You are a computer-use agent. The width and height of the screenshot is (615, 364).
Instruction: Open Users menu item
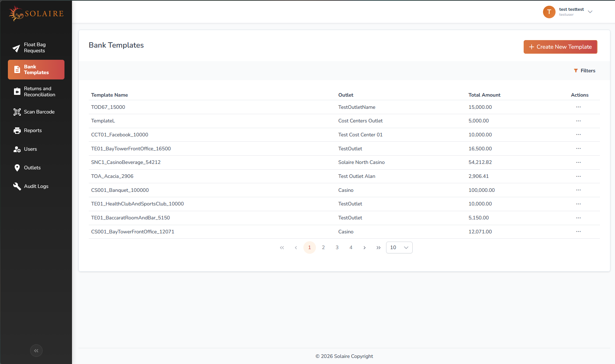[36, 149]
